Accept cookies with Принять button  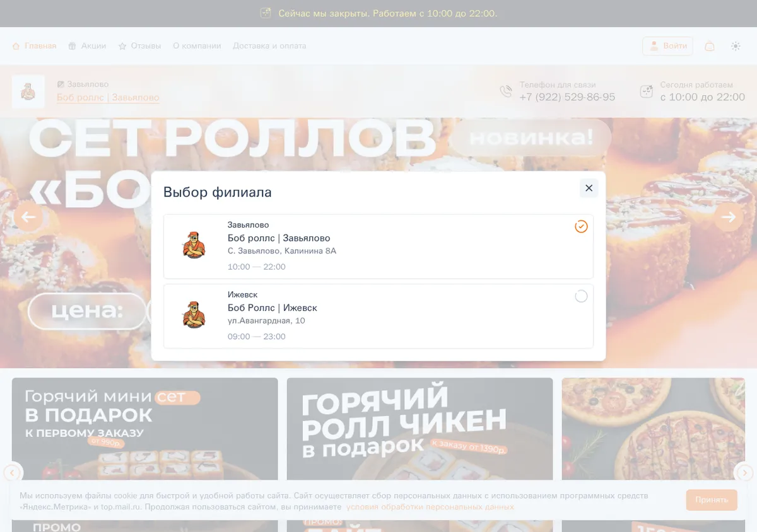point(712,500)
